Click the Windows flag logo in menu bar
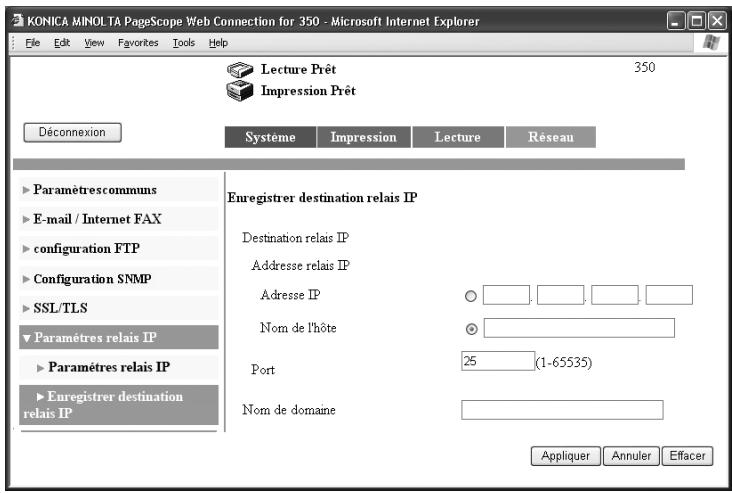This screenshot has width=732, height=493. [x=711, y=43]
